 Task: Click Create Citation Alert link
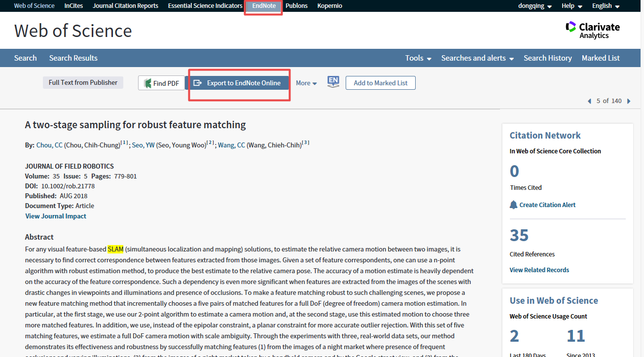click(547, 205)
